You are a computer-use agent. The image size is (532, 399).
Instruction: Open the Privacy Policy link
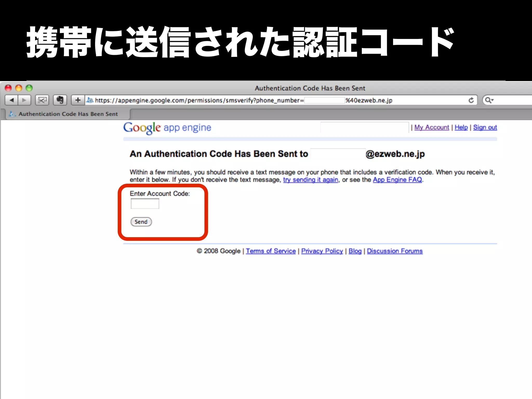click(x=322, y=251)
